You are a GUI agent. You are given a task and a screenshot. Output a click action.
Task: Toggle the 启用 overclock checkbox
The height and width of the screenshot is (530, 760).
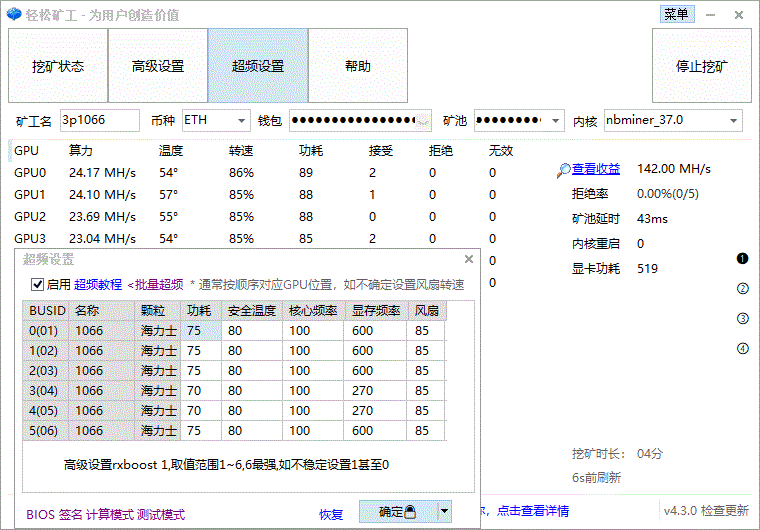point(38,284)
